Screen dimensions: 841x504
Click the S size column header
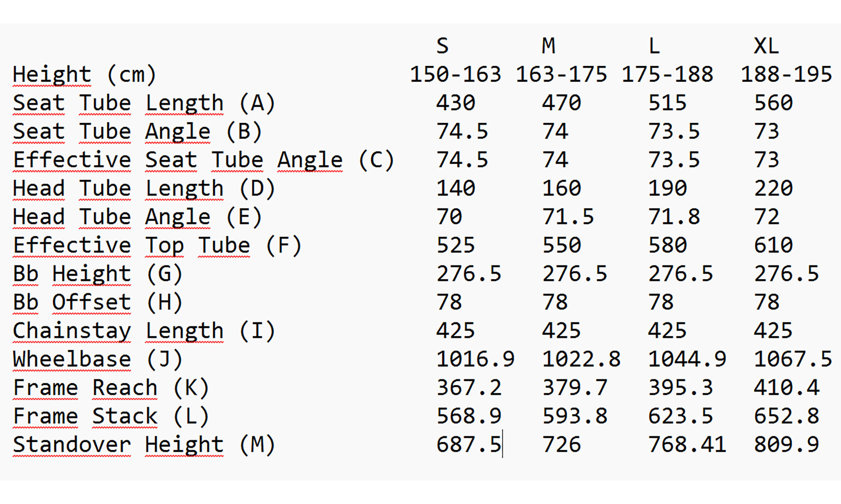point(442,46)
